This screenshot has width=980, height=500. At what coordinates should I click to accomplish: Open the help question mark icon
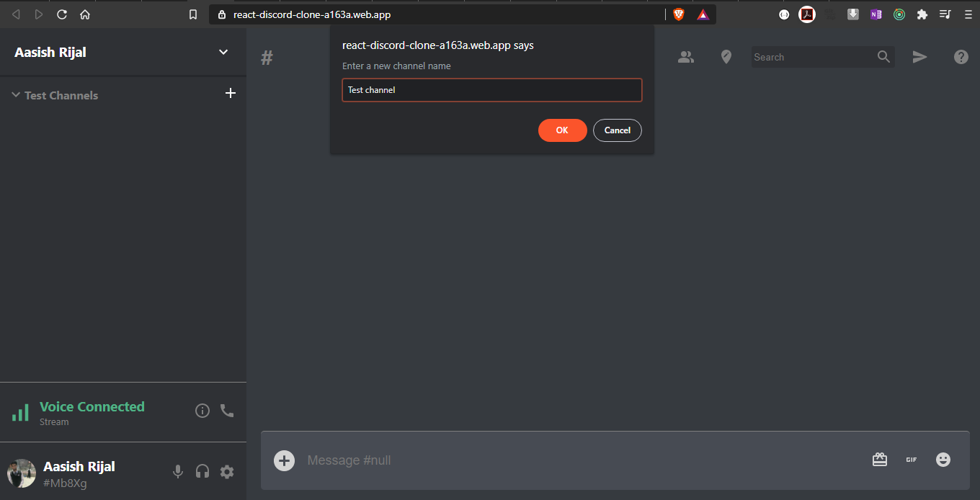pos(961,57)
